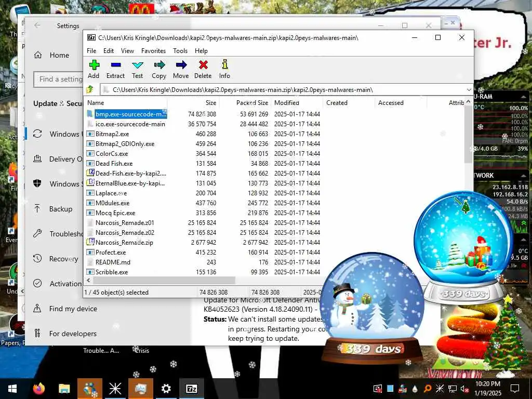Open the Windows Start menu
The image size is (532, 399).
point(12,389)
